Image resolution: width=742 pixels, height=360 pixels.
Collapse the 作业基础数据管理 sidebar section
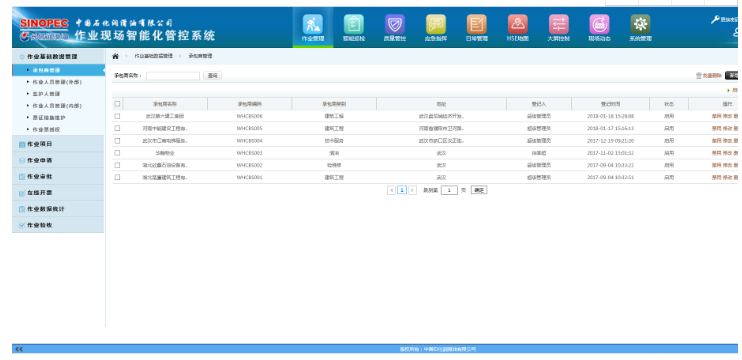click(x=58, y=56)
